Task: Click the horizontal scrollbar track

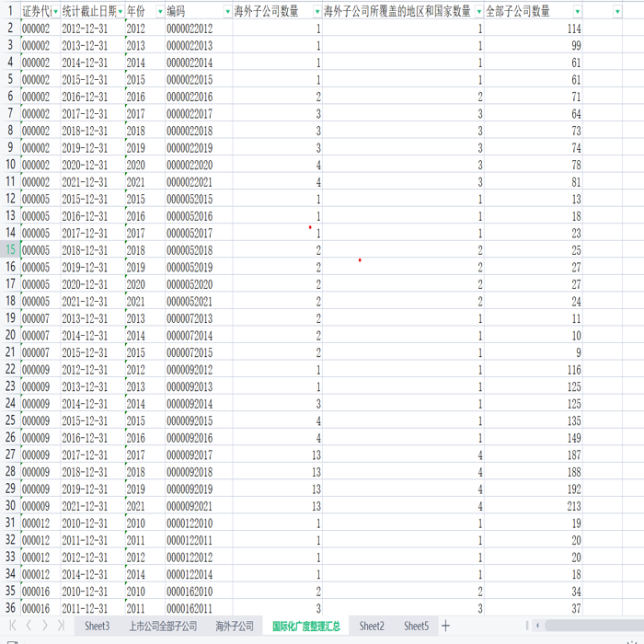Action: tap(594, 626)
